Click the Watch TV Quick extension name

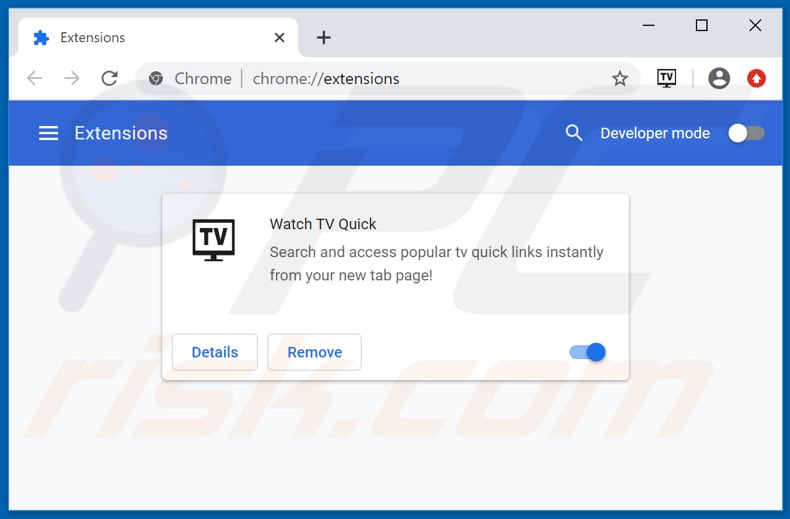tap(323, 224)
